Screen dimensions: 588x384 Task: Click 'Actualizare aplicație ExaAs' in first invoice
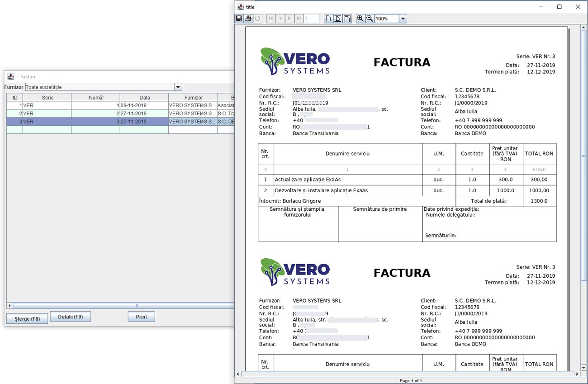(x=308, y=180)
